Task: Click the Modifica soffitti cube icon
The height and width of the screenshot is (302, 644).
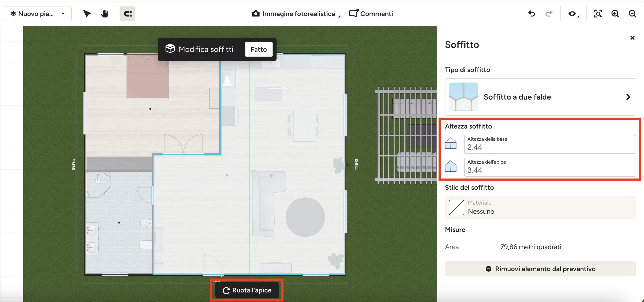Action: (170, 49)
